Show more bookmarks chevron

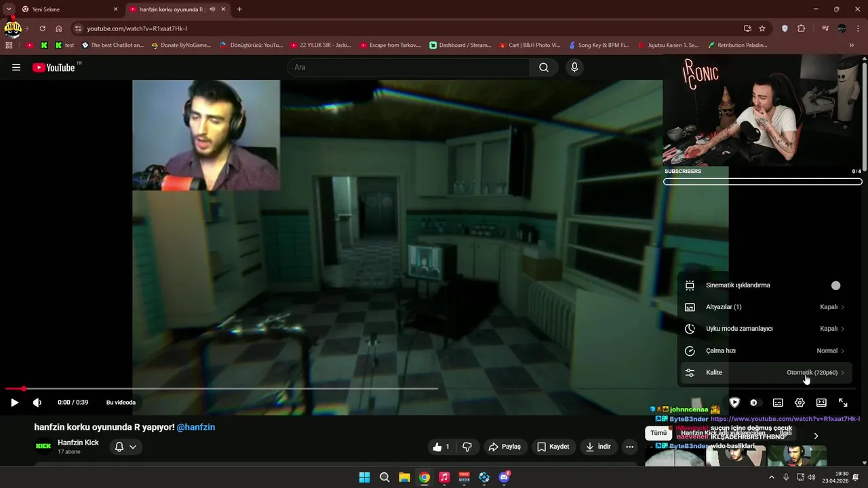pyautogui.click(x=852, y=45)
